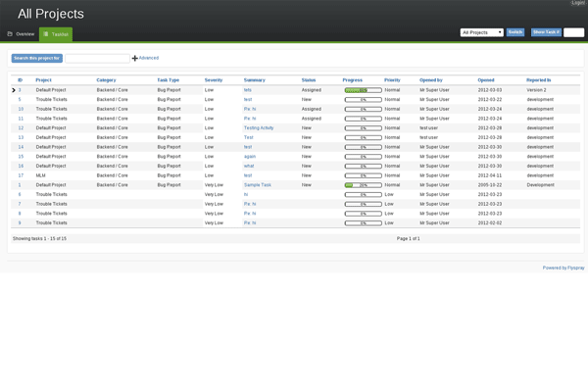Viewport: 588px width, 392px height.
Task: Click the Overview tab folder icon
Action: tap(10, 33)
